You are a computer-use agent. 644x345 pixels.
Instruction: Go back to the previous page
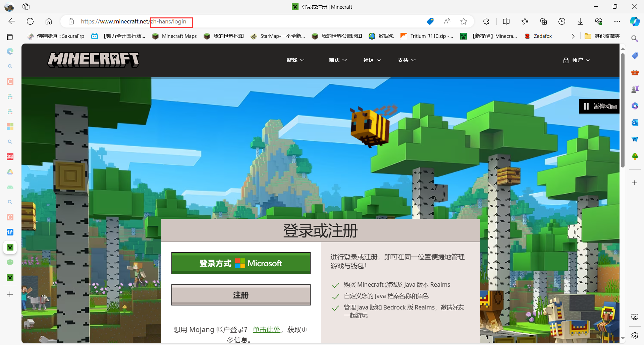(12, 21)
